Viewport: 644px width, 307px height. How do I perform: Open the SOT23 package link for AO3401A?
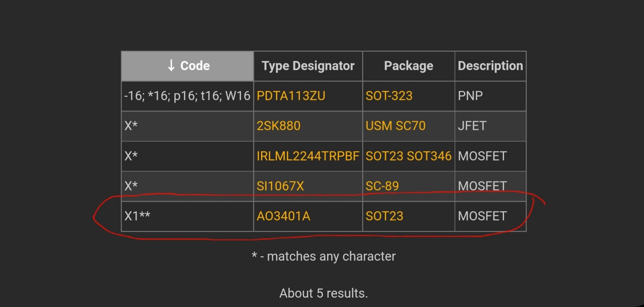point(384,216)
